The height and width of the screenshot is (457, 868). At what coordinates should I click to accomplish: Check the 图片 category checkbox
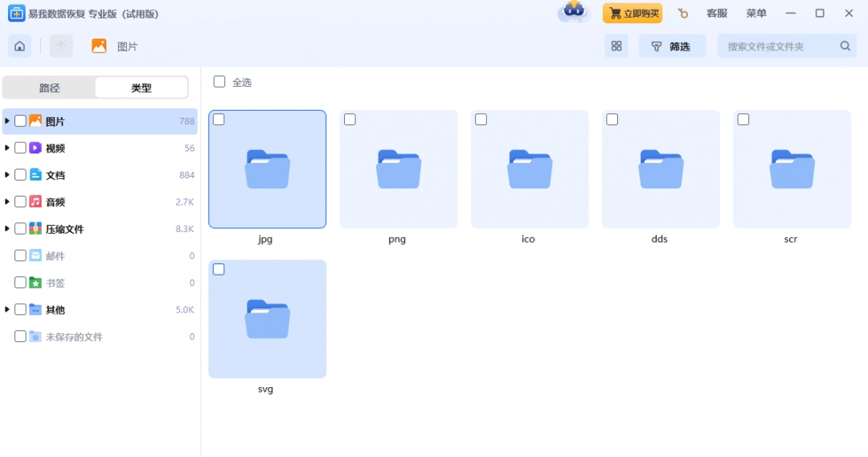(x=20, y=121)
